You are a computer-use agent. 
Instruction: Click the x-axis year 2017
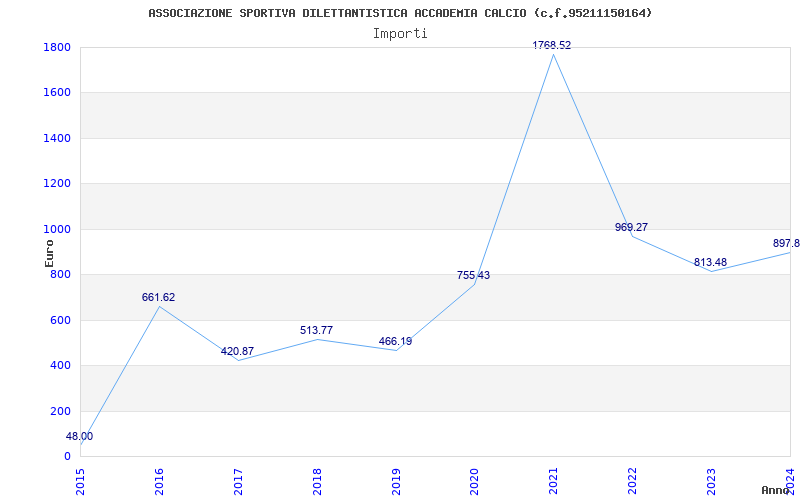[x=238, y=481]
